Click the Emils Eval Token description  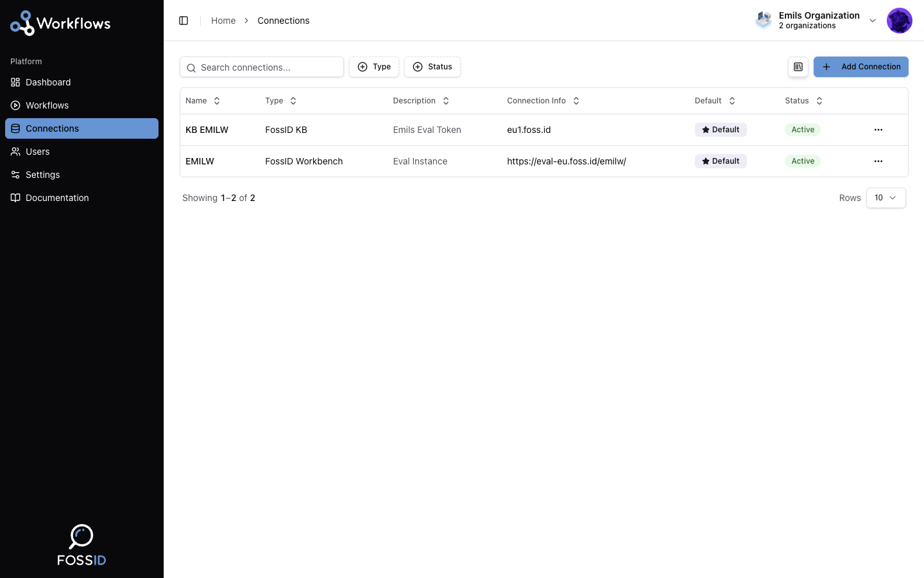pyautogui.click(x=427, y=130)
